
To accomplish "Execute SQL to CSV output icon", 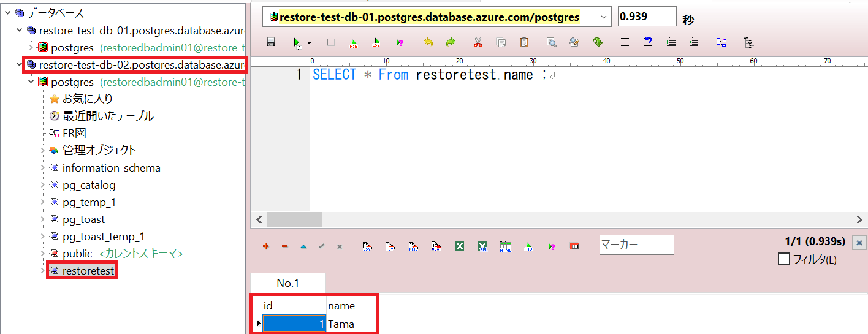I will pos(376,42).
